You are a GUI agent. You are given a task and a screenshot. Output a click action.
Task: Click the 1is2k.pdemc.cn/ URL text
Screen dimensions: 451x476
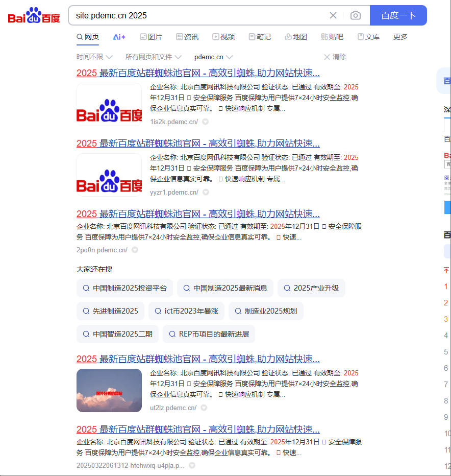174,122
